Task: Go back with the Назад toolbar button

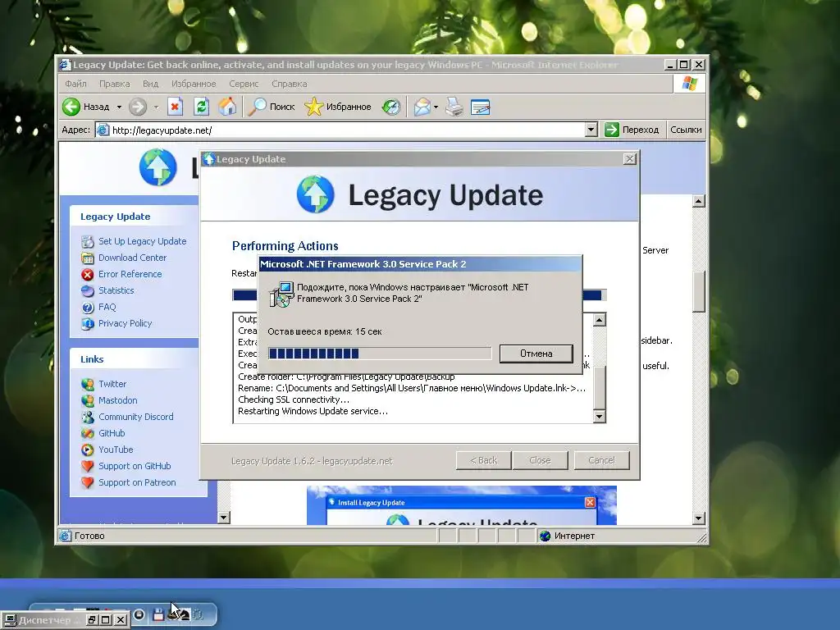Action: click(x=85, y=107)
